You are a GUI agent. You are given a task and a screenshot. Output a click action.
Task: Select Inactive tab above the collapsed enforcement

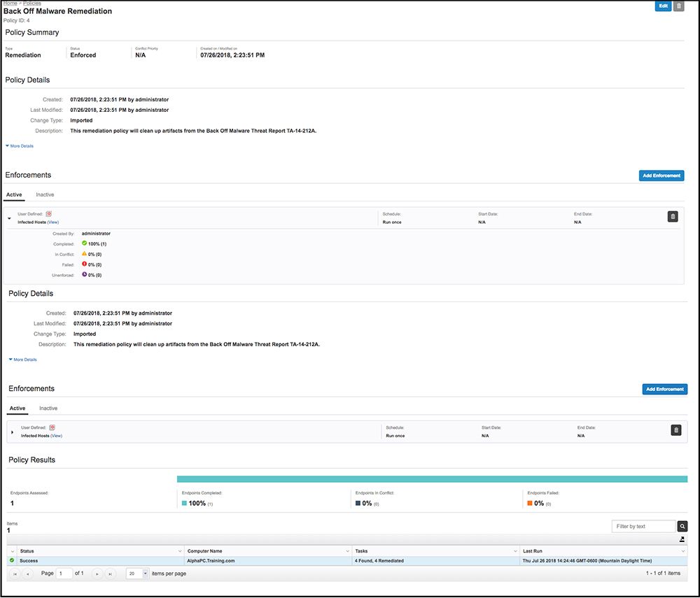tap(48, 408)
